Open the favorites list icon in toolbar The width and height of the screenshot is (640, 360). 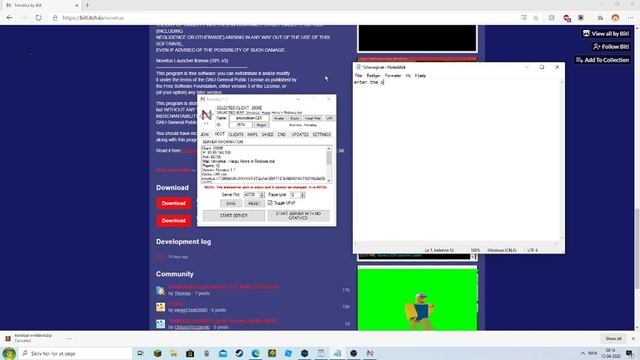coord(600,18)
